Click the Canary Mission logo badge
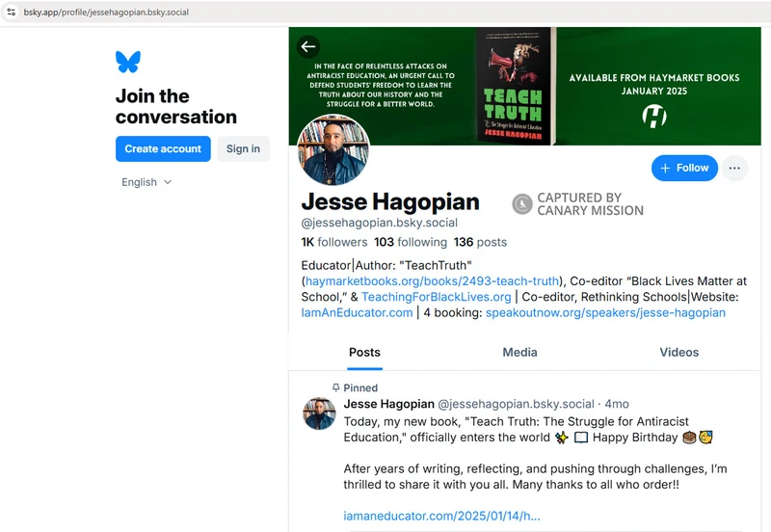This screenshot has width=771, height=532. coord(522,204)
